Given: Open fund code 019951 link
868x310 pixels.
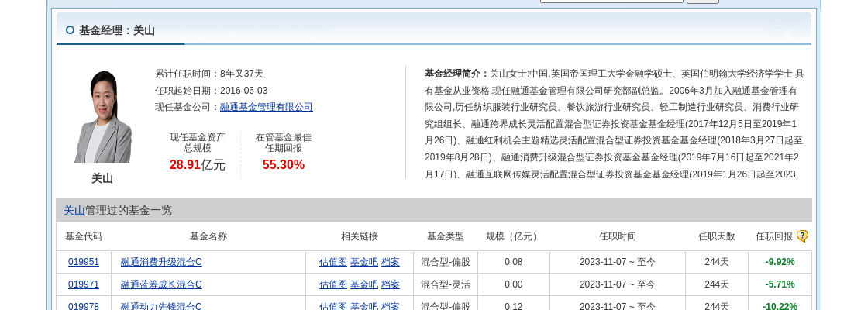Looking at the screenshot, I should 84,262.
